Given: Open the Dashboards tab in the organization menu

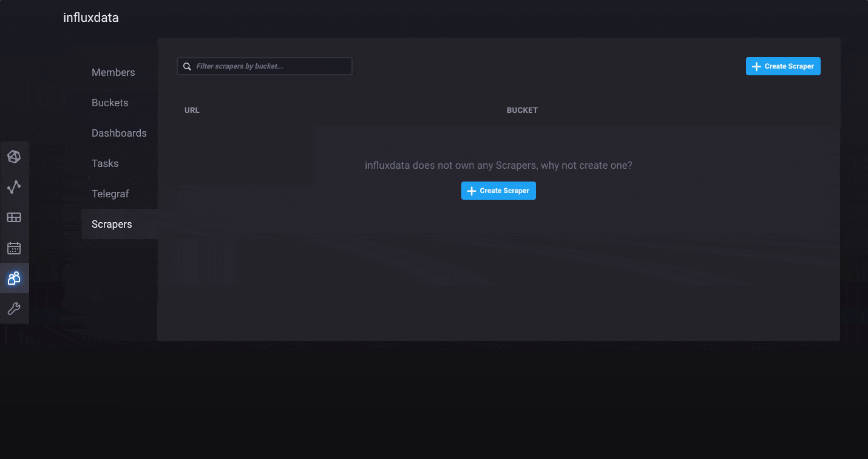Looking at the screenshot, I should click(119, 133).
